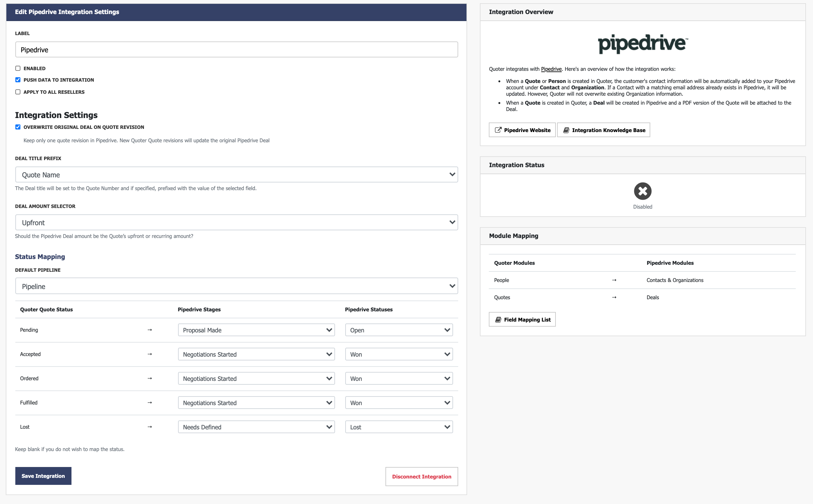Click the Contacts & Organizations cell
813x504 pixels.
tap(675, 280)
